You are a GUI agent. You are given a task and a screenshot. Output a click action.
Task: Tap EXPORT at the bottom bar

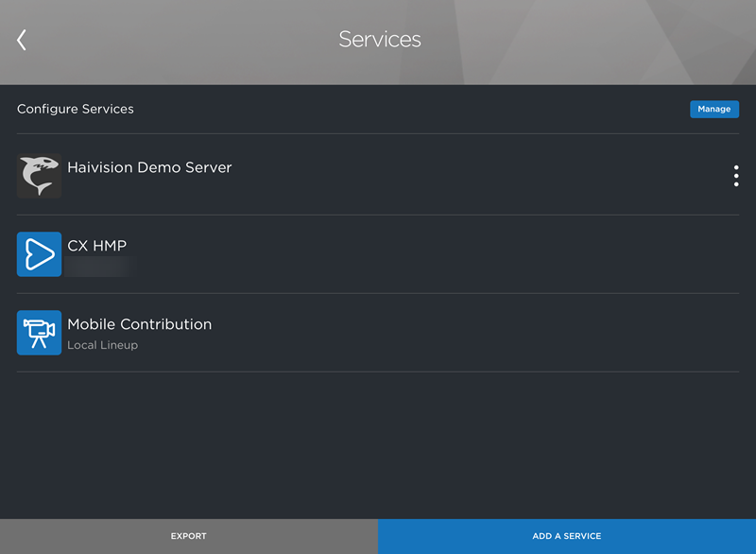coord(188,535)
